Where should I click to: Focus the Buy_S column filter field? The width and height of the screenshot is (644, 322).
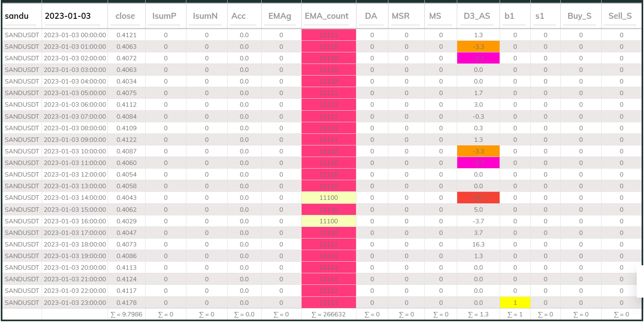point(580,16)
